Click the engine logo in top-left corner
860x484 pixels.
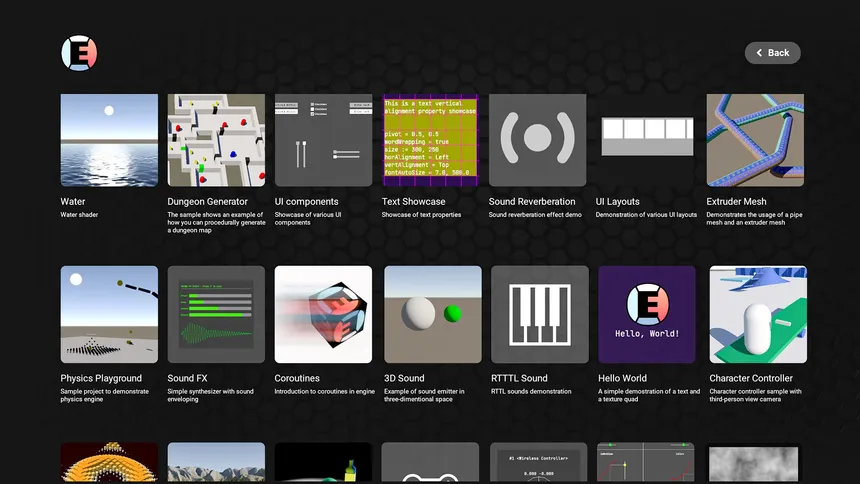(79, 53)
